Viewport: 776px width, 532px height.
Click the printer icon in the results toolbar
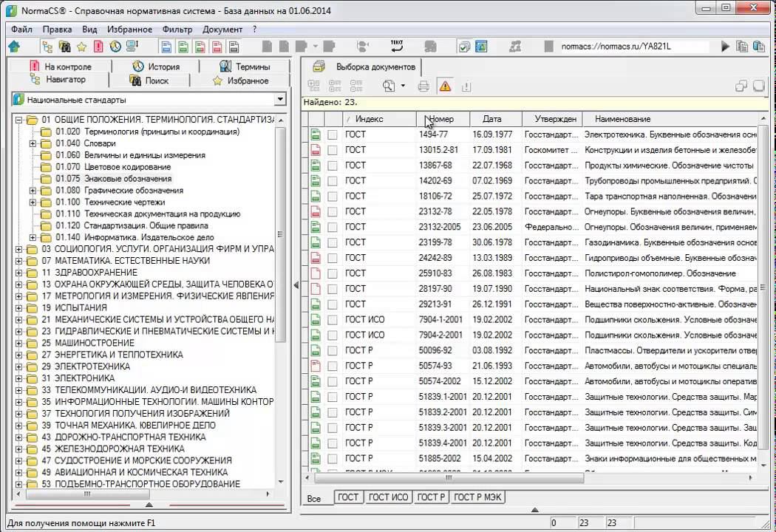tap(423, 86)
